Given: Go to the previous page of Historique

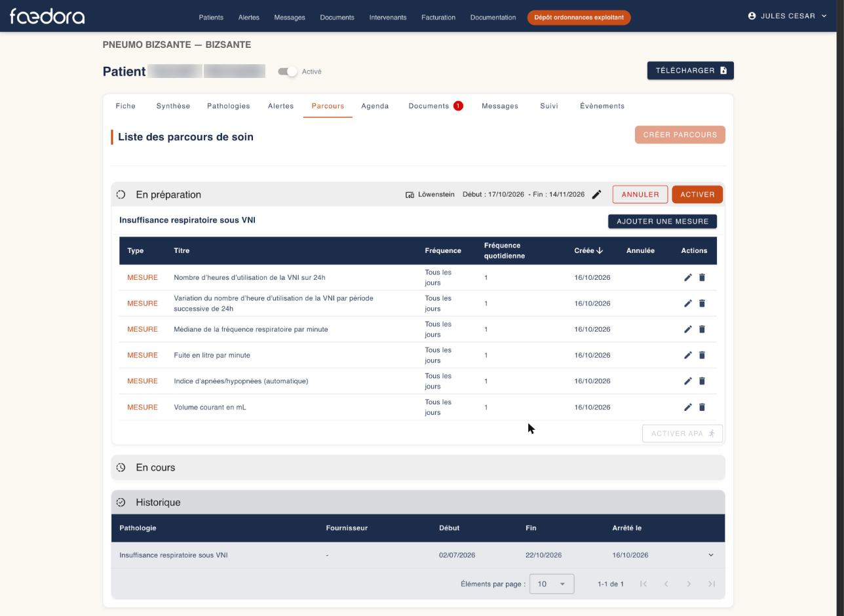Looking at the screenshot, I should pyautogui.click(x=666, y=584).
